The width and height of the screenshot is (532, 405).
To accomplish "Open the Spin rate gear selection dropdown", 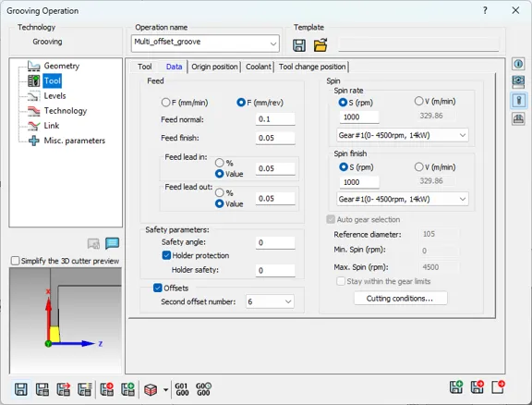I will point(403,135).
